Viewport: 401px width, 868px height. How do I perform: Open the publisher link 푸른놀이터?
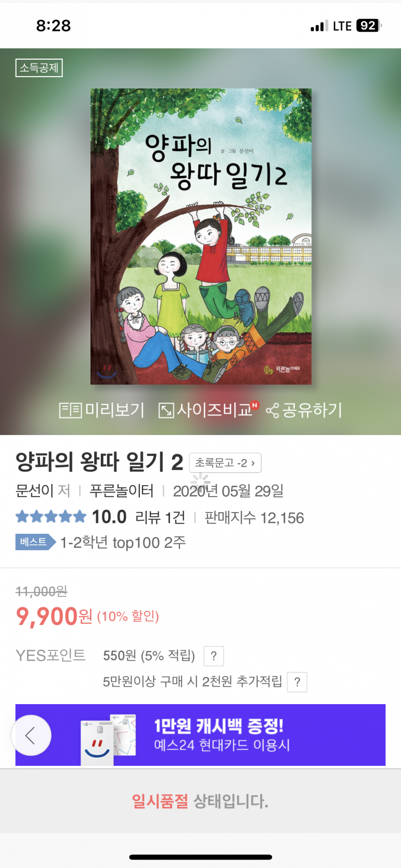122,491
